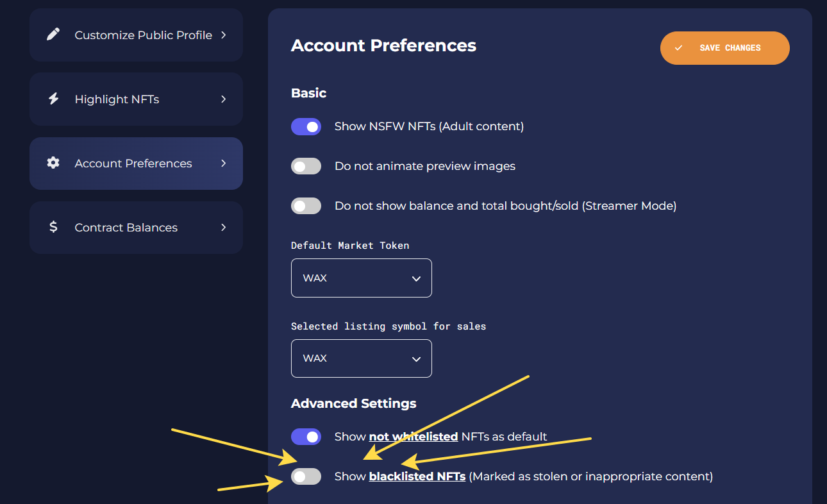Viewport: 827px width, 504px height.
Task: Enable Do not animate preview images toggle
Action: click(306, 167)
